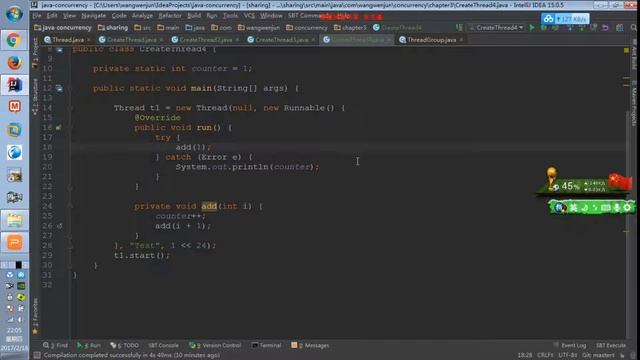The height and width of the screenshot is (360, 640).
Task: Open the Find tool window
Action: 56,345
